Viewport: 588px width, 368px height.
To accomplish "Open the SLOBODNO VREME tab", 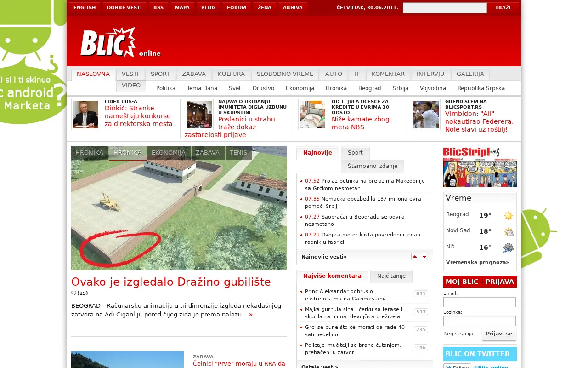I will pyautogui.click(x=285, y=74).
